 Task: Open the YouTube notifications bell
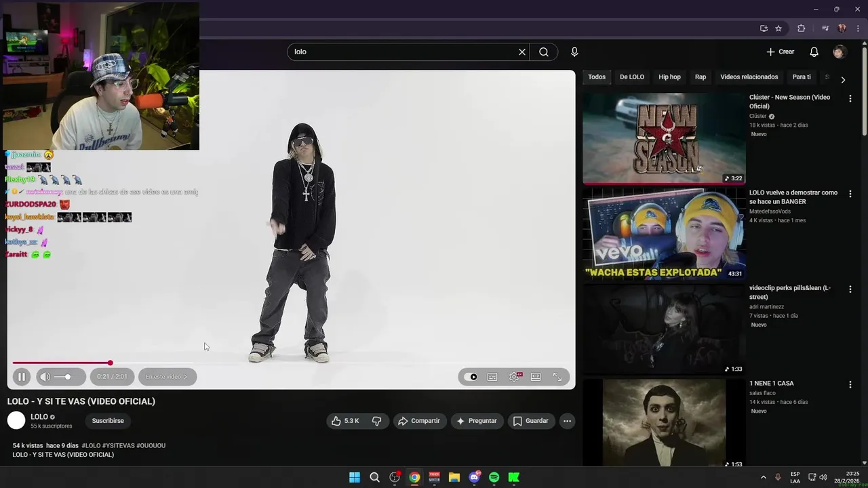pos(814,52)
